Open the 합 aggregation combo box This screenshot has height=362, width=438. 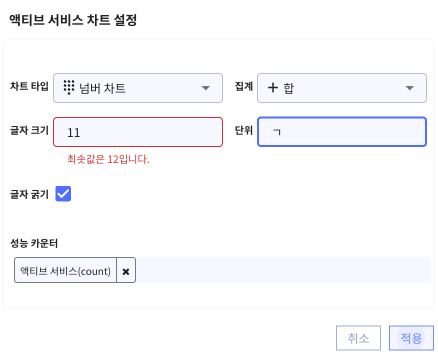tap(342, 88)
